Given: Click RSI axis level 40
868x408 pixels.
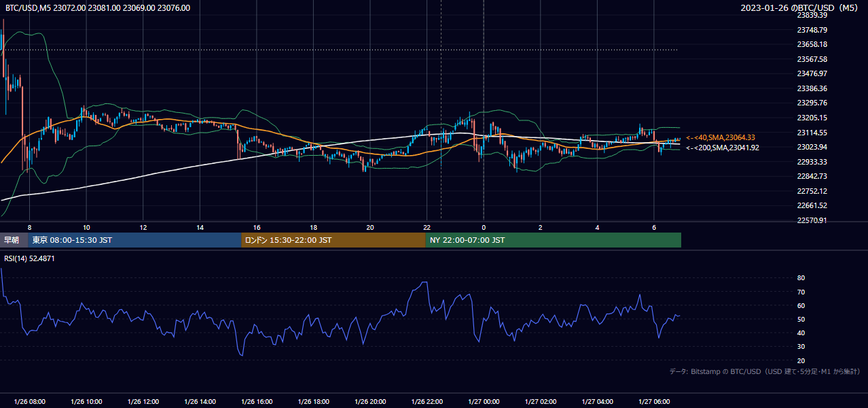Looking at the screenshot, I should 801,333.
